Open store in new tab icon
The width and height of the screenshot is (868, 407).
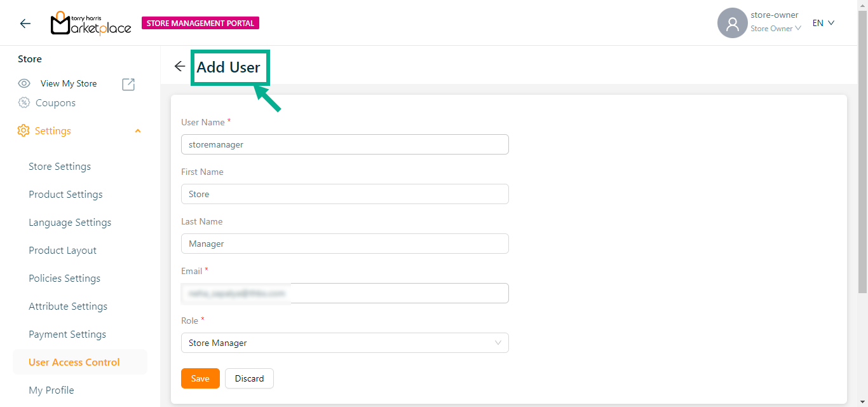(128, 84)
